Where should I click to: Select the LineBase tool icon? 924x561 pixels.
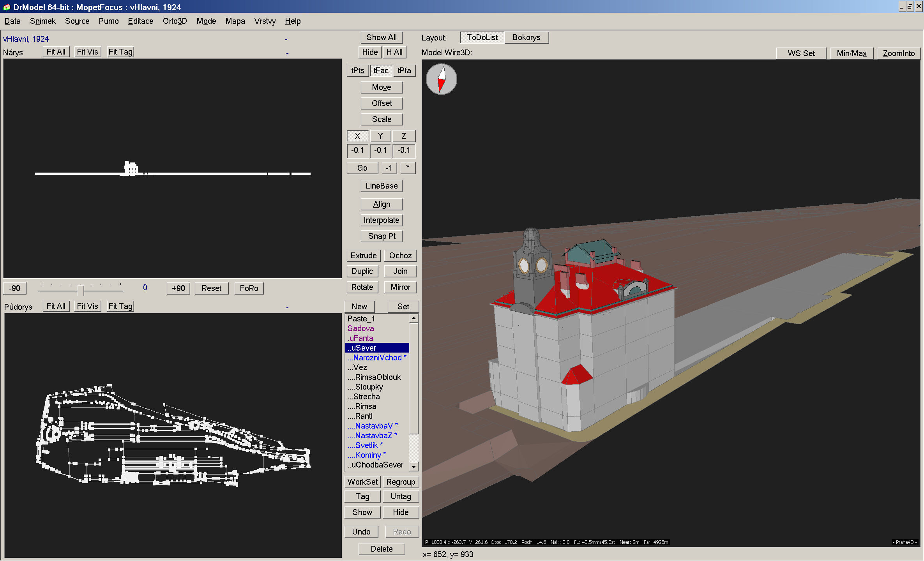click(x=381, y=187)
